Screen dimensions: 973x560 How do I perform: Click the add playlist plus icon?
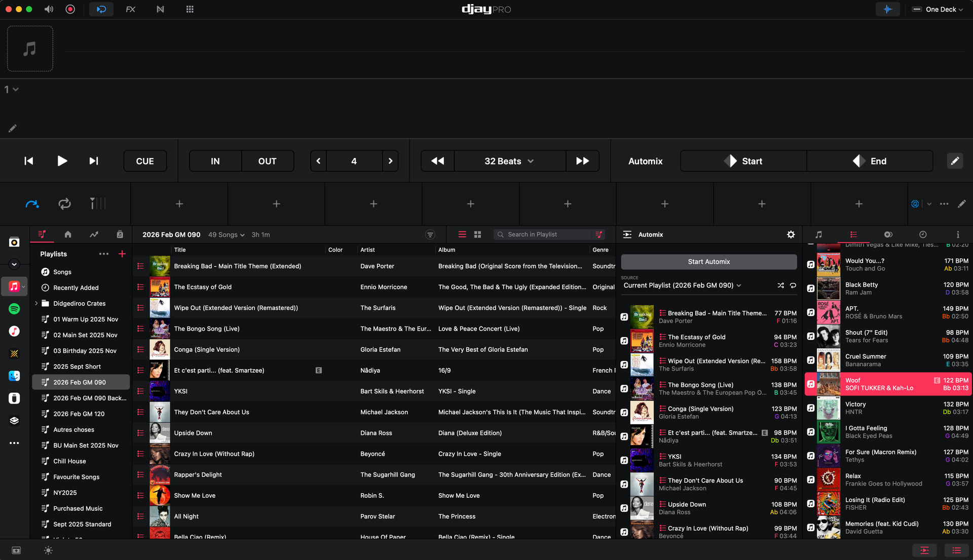point(122,254)
